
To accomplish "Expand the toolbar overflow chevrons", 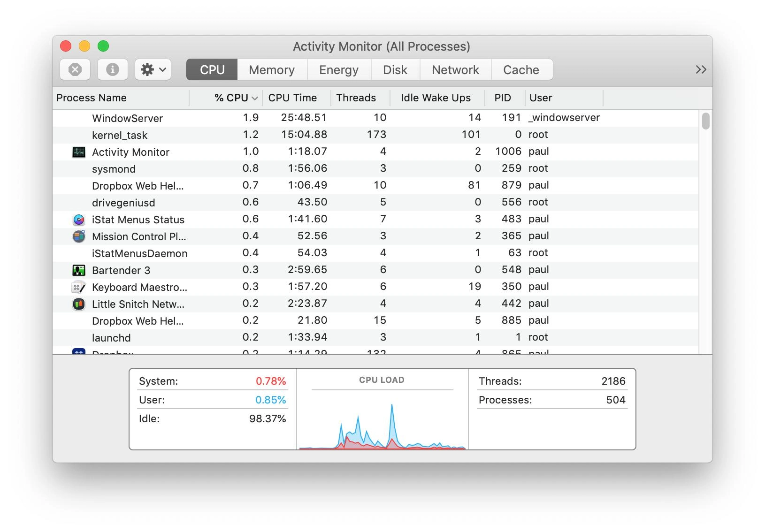I will [701, 69].
